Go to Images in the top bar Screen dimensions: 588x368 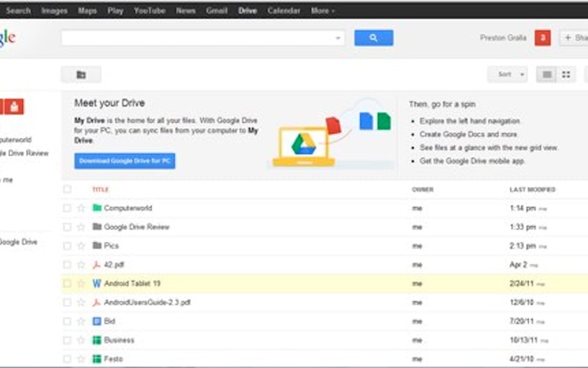click(x=54, y=11)
